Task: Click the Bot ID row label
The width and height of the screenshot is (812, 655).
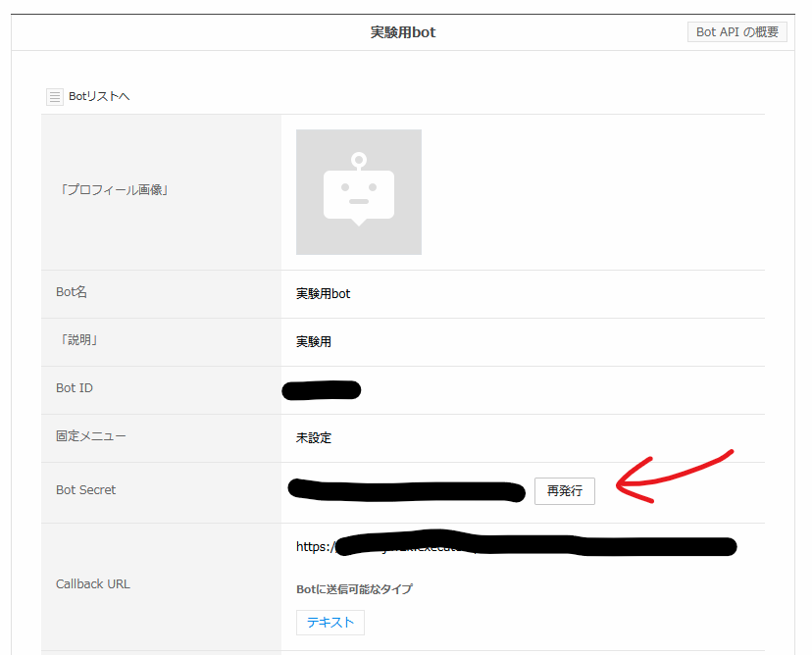Action: 75,388
